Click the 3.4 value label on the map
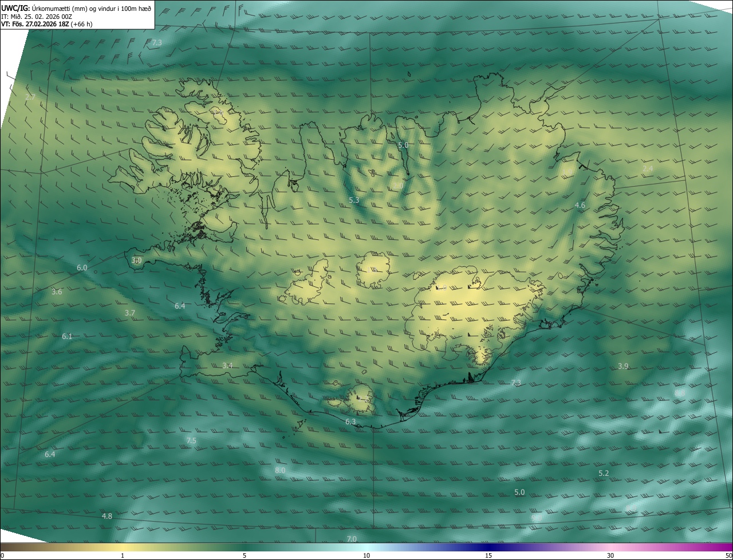Screen dimensions: 733x560 point(227,365)
